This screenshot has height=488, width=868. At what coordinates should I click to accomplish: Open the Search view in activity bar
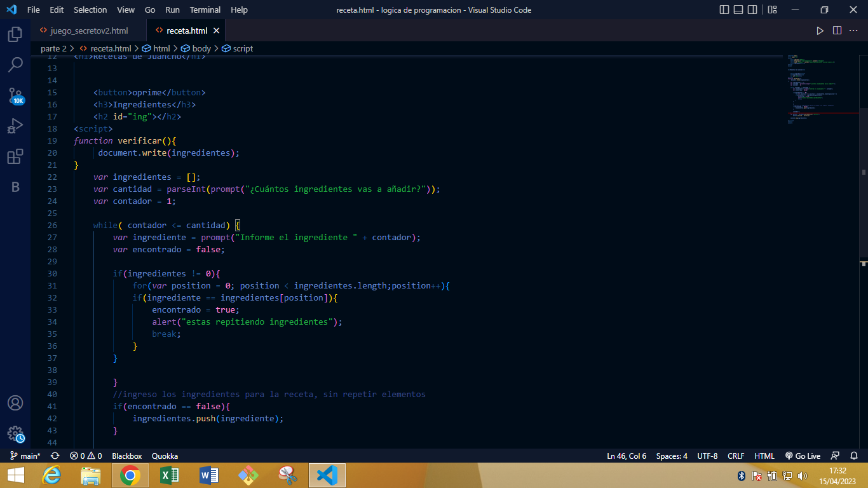pyautogui.click(x=15, y=64)
